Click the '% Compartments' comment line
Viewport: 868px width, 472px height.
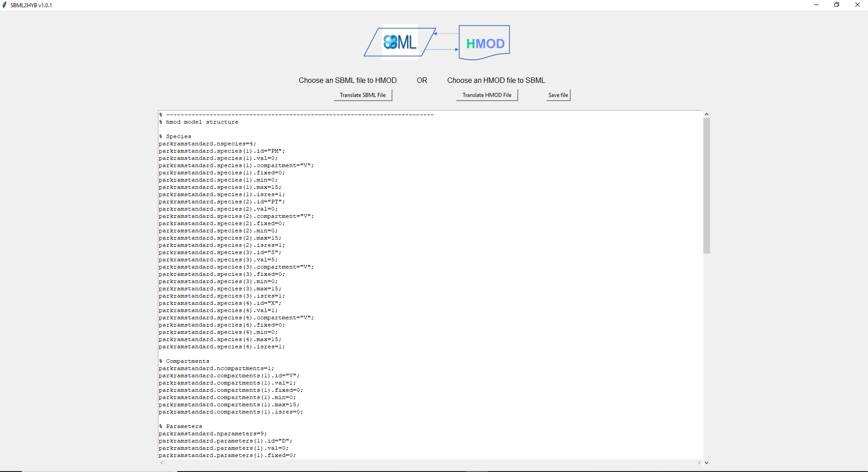pyautogui.click(x=184, y=361)
